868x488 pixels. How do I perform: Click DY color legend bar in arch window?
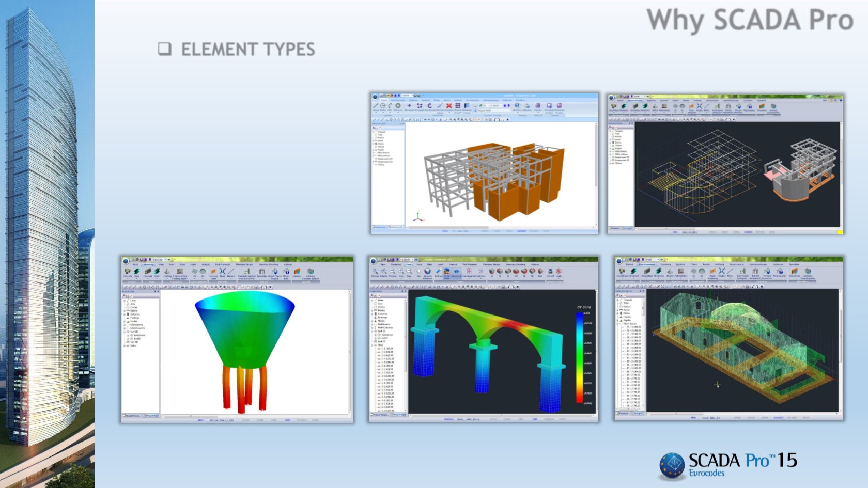[579, 357]
